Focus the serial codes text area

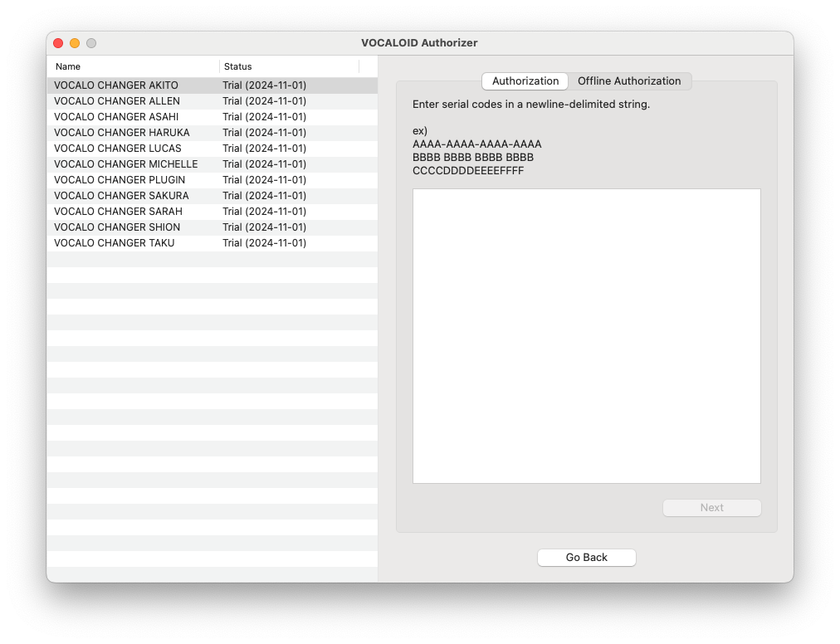click(x=587, y=336)
